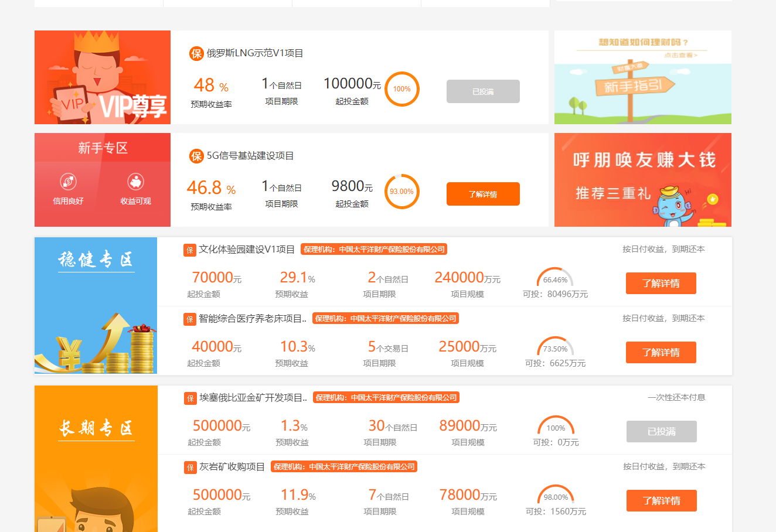Viewport: 776px width, 532px height.
Task: Click the 保 badge beside 智能综合医疗养老床项目
Action: click(190, 319)
